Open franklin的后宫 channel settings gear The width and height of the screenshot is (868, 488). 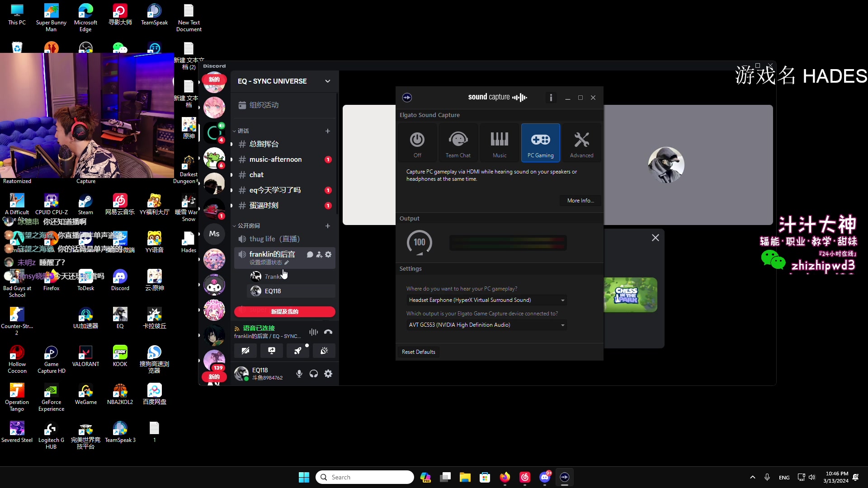329,255
